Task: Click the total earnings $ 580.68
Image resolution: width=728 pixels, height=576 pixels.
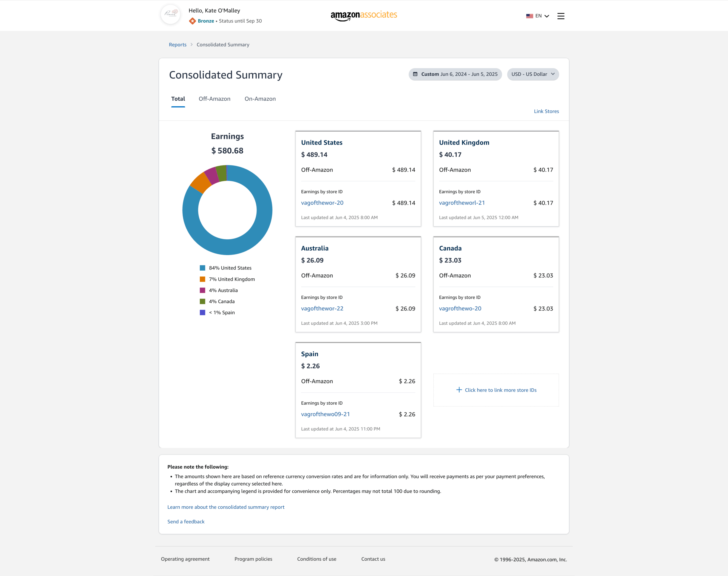Action: coord(227,151)
